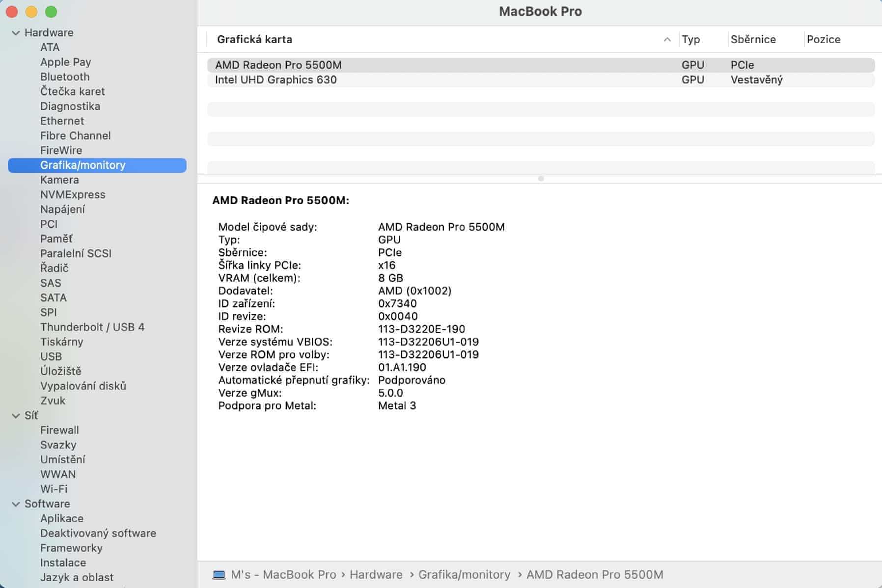Select Paralelní SCSI sidebar item
The height and width of the screenshot is (588, 882).
(x=76, y=254)
